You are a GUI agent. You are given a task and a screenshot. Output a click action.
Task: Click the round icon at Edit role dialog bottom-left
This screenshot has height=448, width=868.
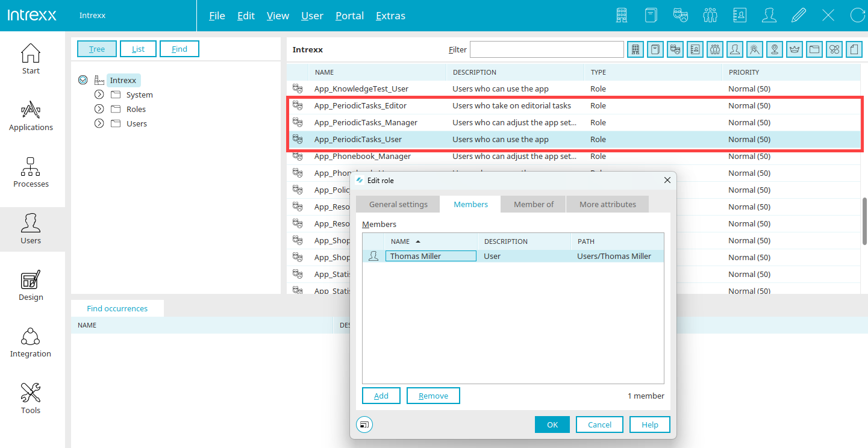click(364, 425)
